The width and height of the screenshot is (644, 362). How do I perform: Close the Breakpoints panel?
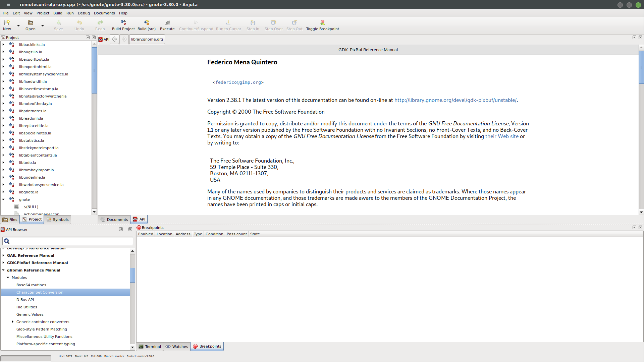click(640, 228)
